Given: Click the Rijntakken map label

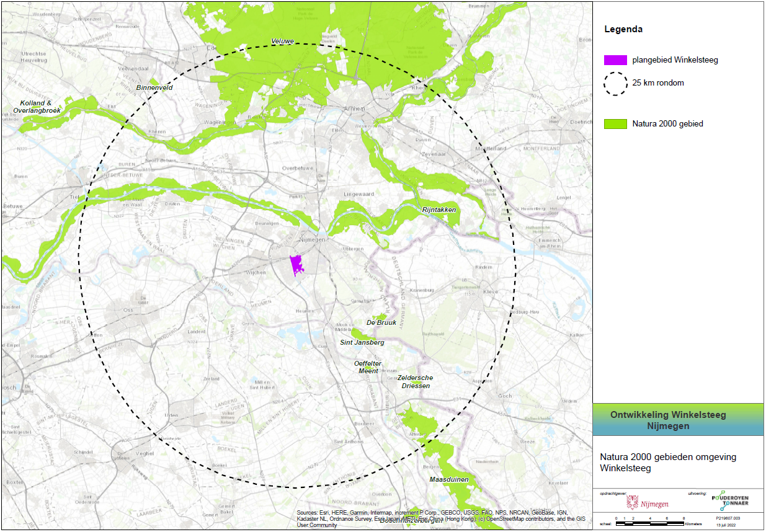Looking at the screenshot, I should point(439,210).
